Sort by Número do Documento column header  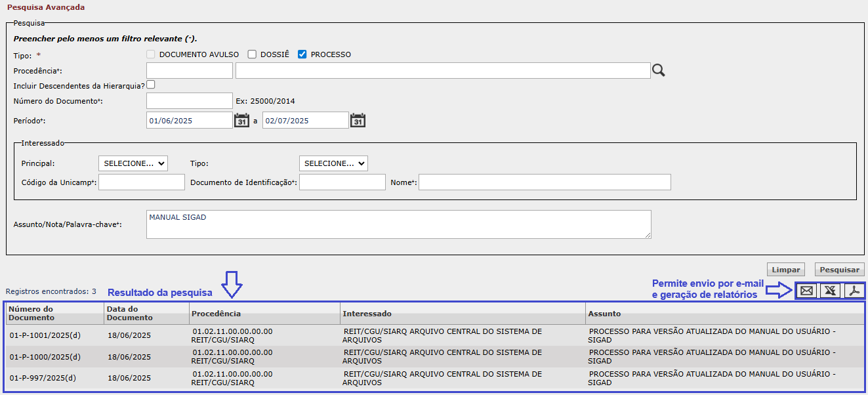(31, 313)
